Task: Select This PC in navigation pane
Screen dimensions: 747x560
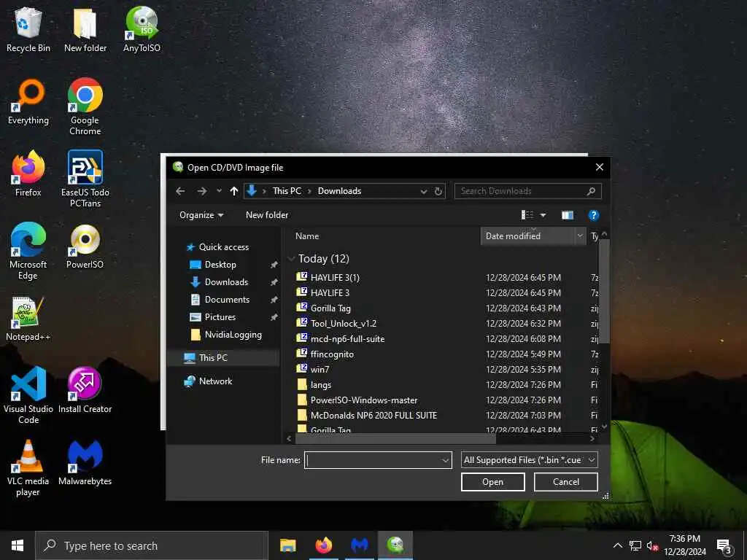Action: click(224, 357)
